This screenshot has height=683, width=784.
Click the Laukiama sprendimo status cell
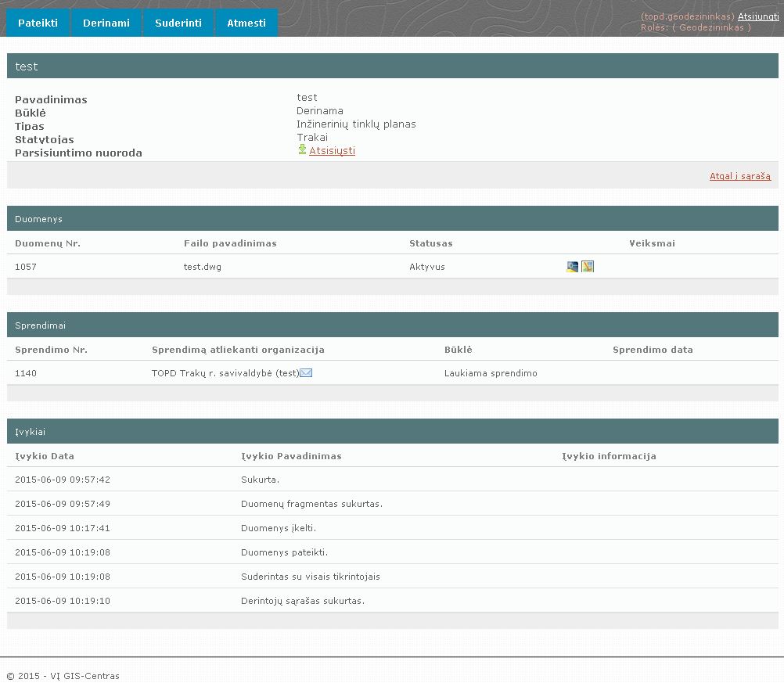point(491,373)
